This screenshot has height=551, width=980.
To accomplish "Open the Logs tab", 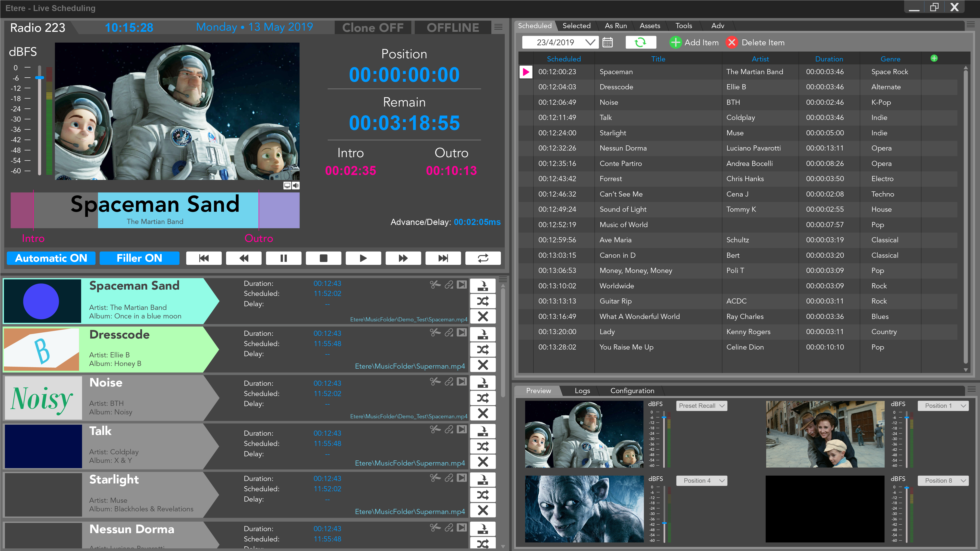I will [582, 390].
